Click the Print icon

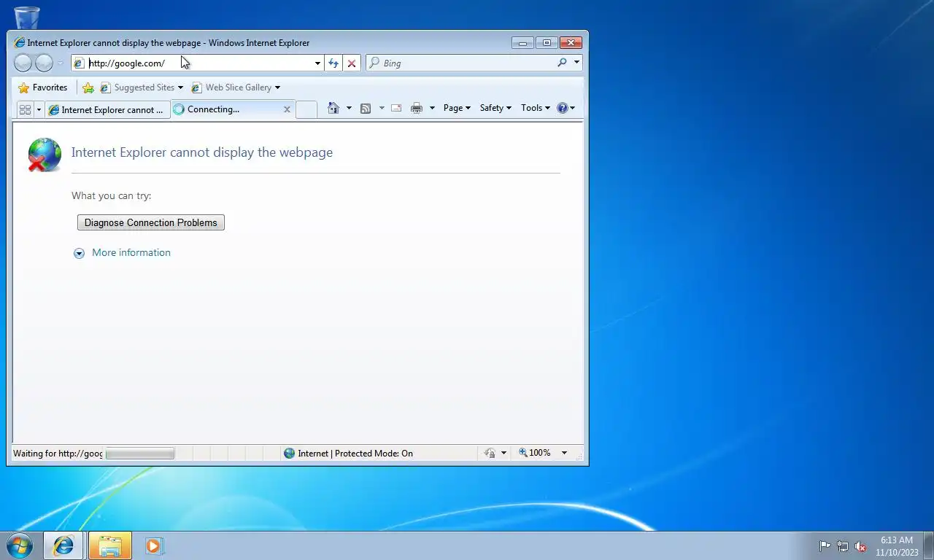417,108
